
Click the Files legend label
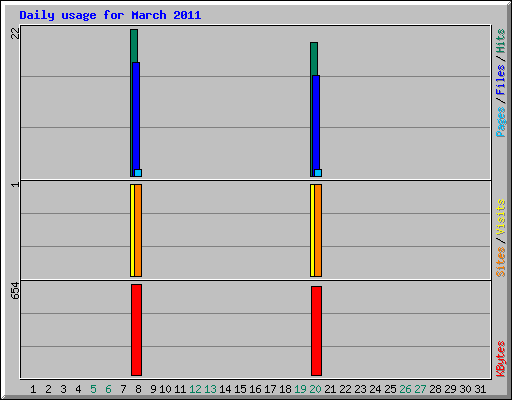coord(500,80)
